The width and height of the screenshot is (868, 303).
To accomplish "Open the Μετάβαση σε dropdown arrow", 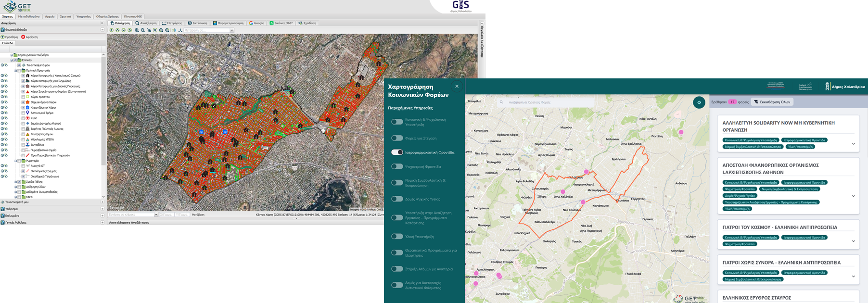I will 232,30.
